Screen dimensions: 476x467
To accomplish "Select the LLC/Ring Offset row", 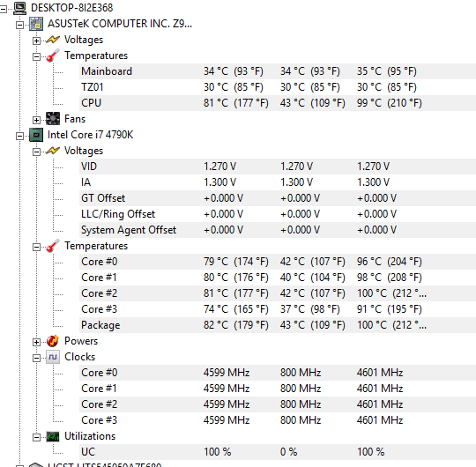I will [278, 214].
